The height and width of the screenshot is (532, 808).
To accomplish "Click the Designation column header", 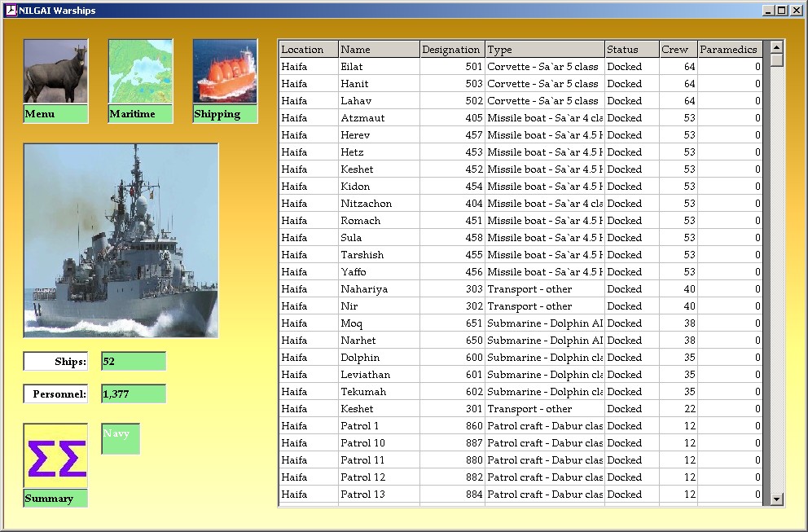I will click(x=451, y=50).
